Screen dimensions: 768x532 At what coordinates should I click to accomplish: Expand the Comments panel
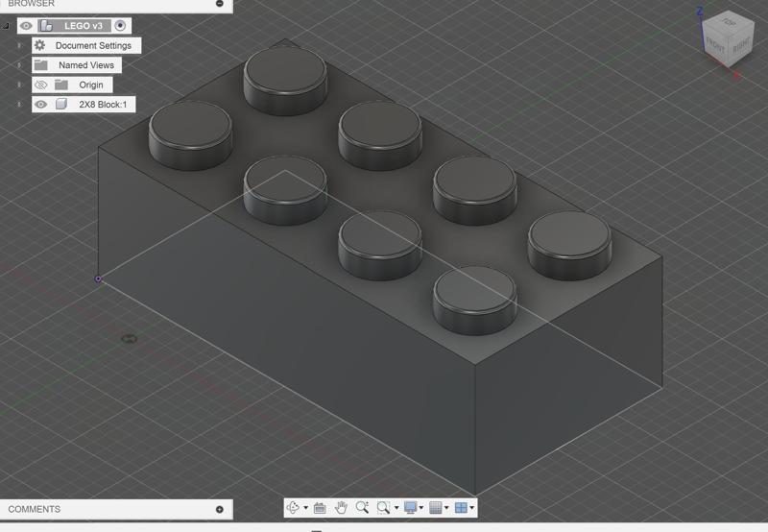click(220, 510)
